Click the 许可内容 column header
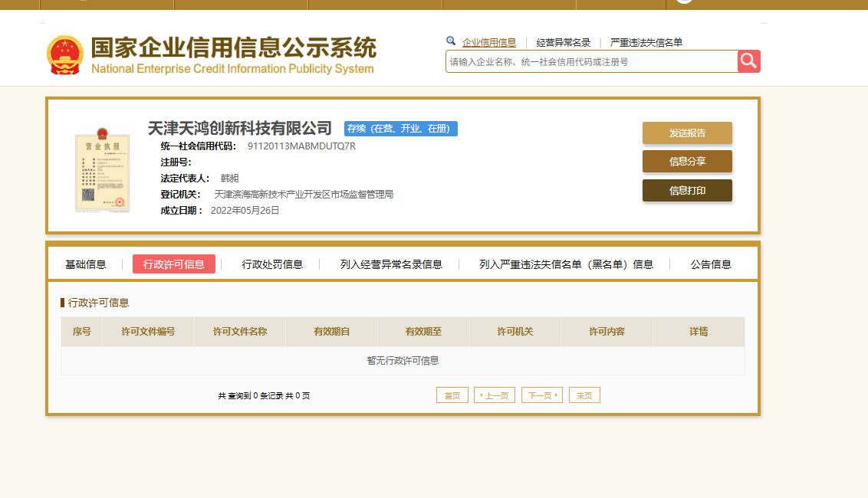This screenshot has height=498, width=868. [607, 332]
